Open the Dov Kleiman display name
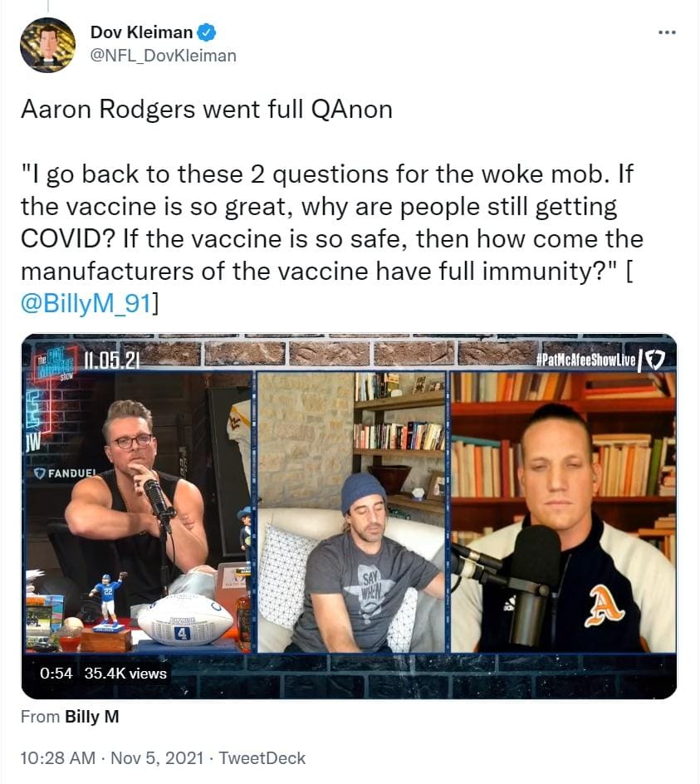 [141, 32]
